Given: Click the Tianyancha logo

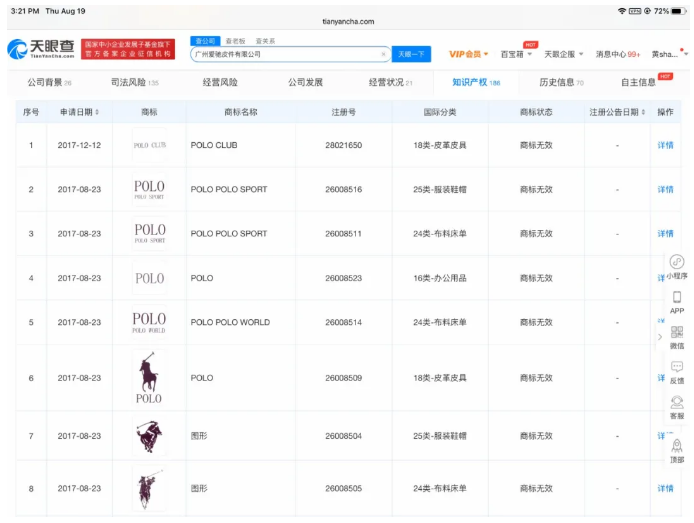Looking at the screenshot, I should [x=42, y=50].
